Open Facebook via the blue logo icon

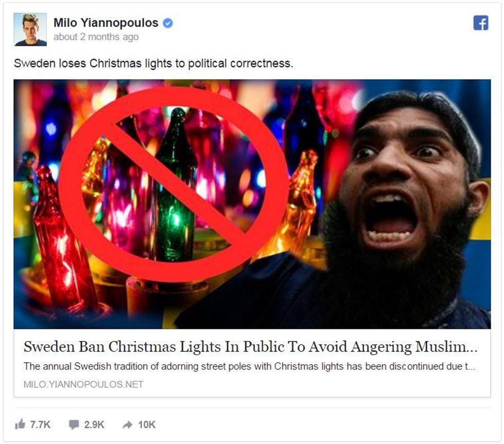tap(481, 23)
